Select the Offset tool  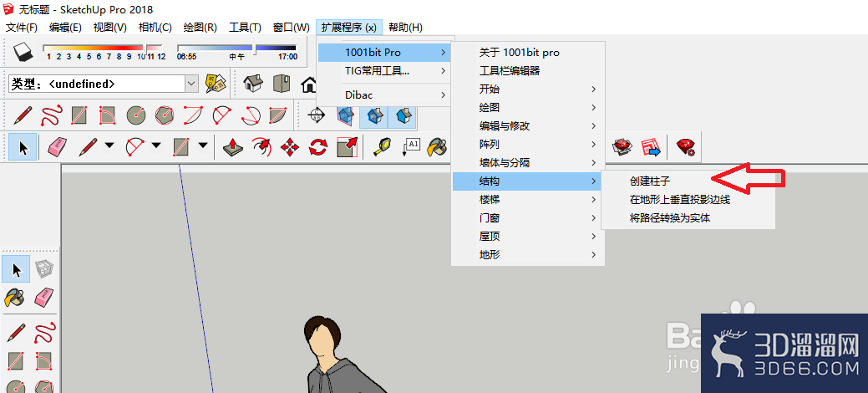261,147
